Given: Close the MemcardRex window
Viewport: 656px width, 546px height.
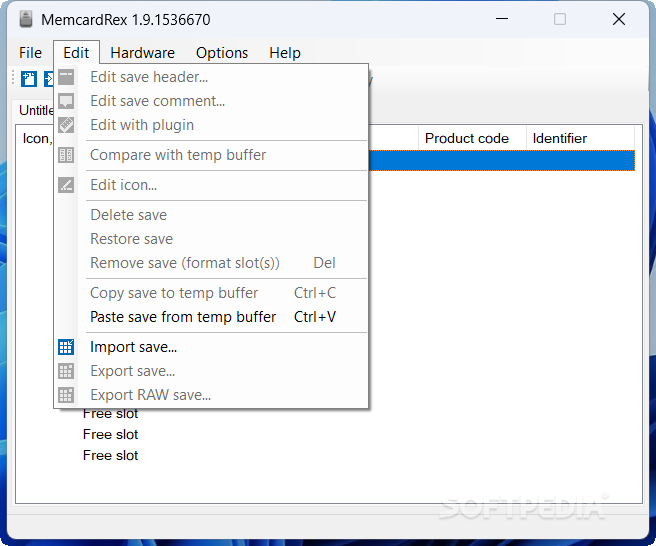Looking at the screenshot, I should coord(619,19).
